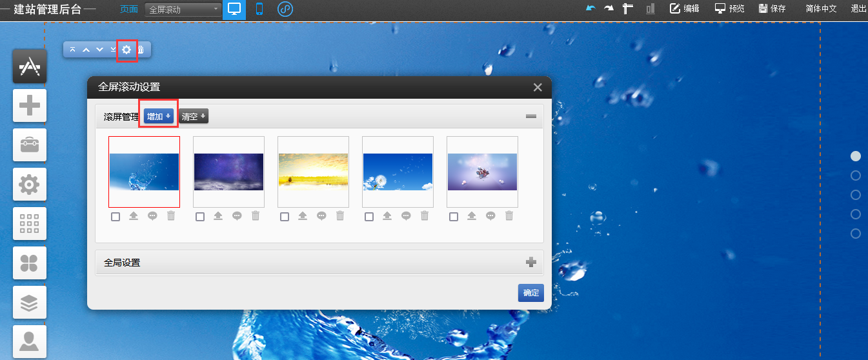
Task: Open the user profile sidebar icon
Action: 30,341
